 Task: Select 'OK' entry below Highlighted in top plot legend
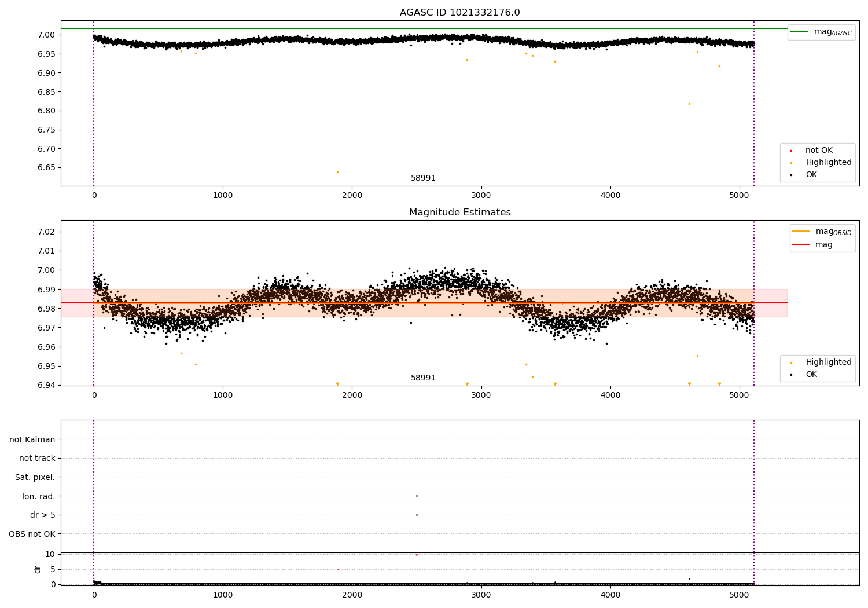(x=811, y=175)
